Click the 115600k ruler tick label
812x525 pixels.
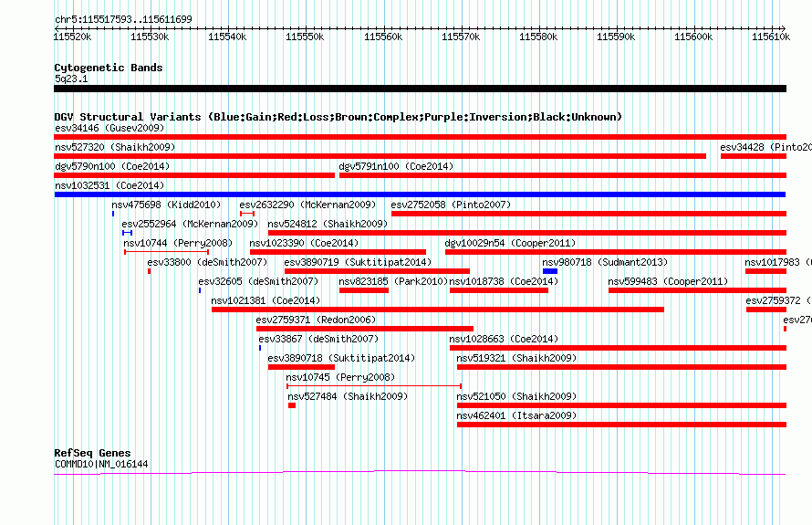[693, 37]
